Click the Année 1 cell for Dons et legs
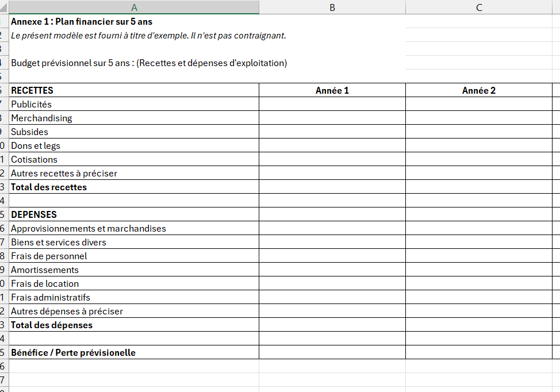The height and width of the screenshot is (392, 560). [x=332, y=145]
